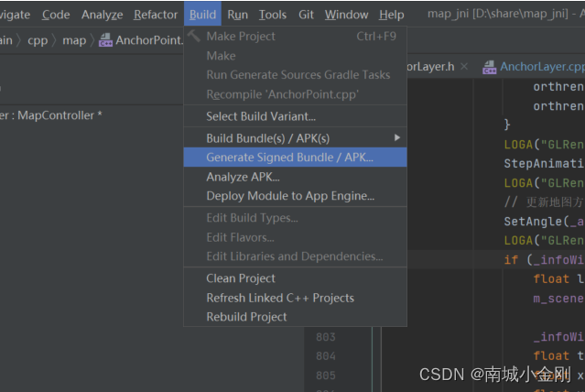Close the orLayer.h editor tab

click(464, 67)
